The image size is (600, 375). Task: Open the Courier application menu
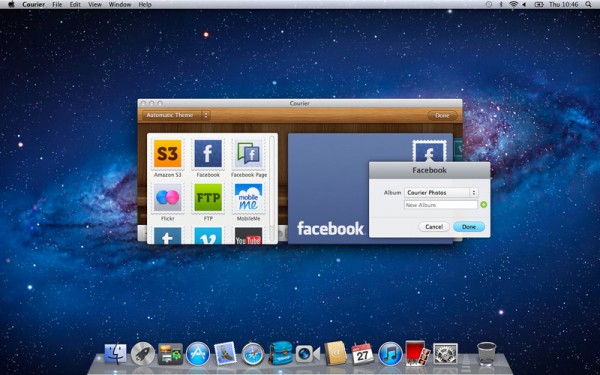(x=33, y=5)
